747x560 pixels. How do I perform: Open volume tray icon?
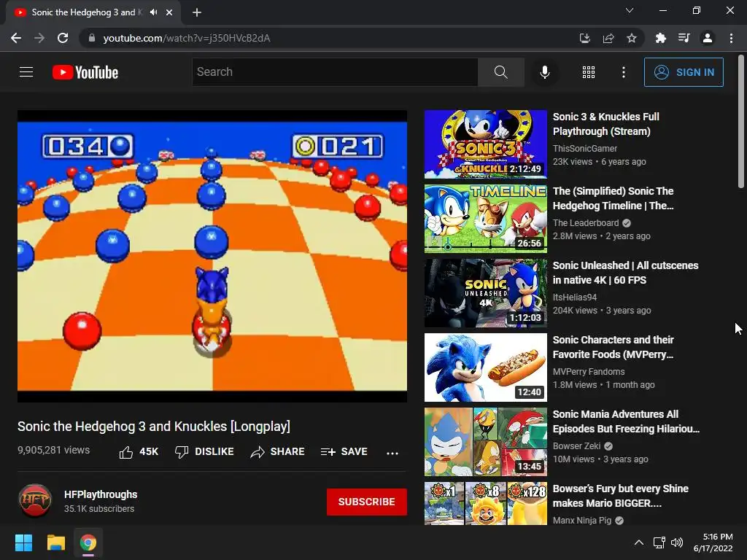point(676,542)
